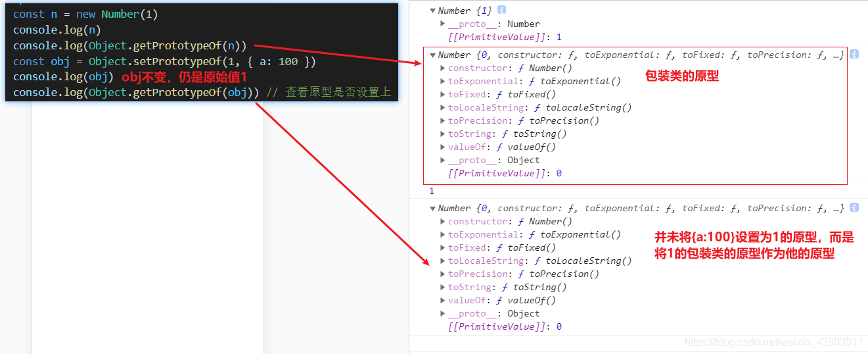Image resolution: width=868 pixels, height=354 pixels.
Task: Expand __proto__: Object above logged 1
Action: [443, 160]
